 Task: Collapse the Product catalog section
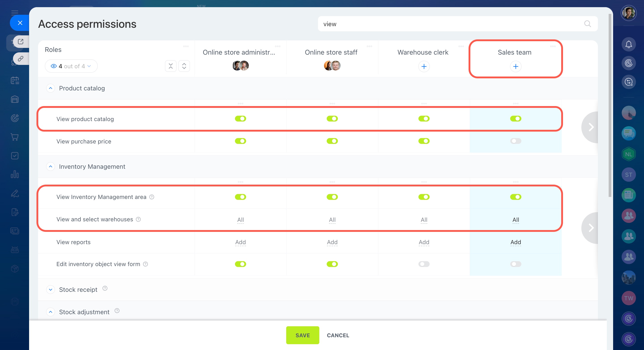click(51, 88)
